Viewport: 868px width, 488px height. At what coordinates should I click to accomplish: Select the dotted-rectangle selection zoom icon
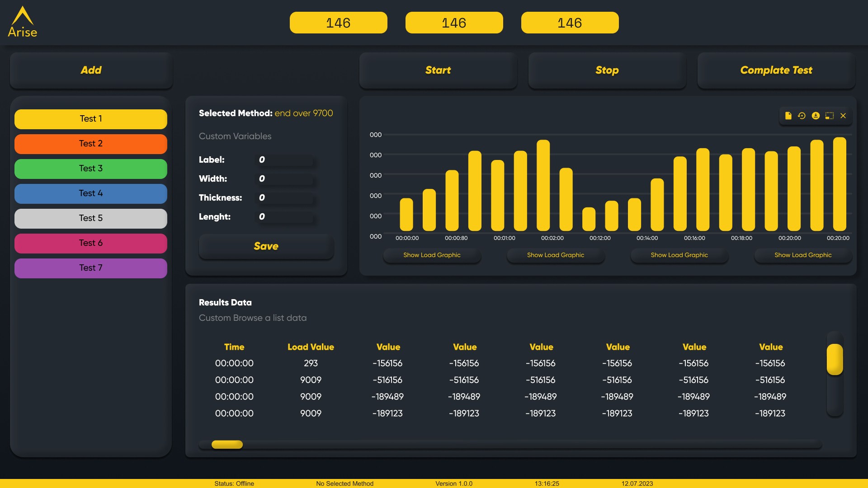pos(830,116)
